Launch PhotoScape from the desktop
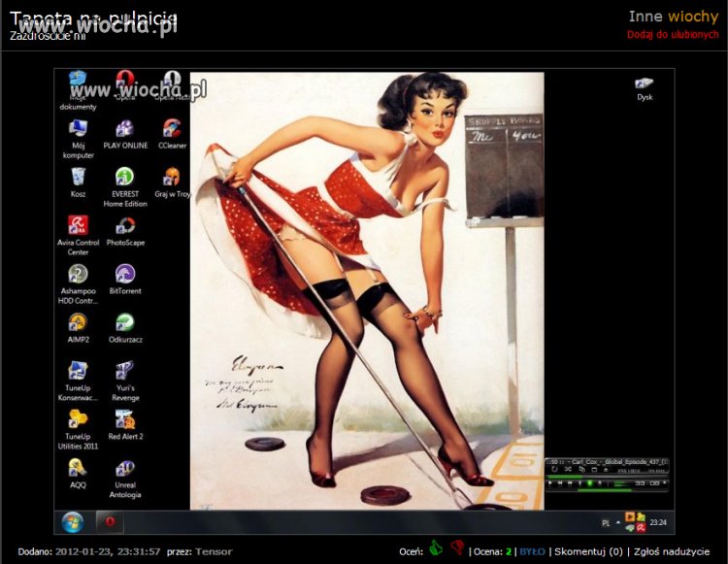 pos(125,232)
